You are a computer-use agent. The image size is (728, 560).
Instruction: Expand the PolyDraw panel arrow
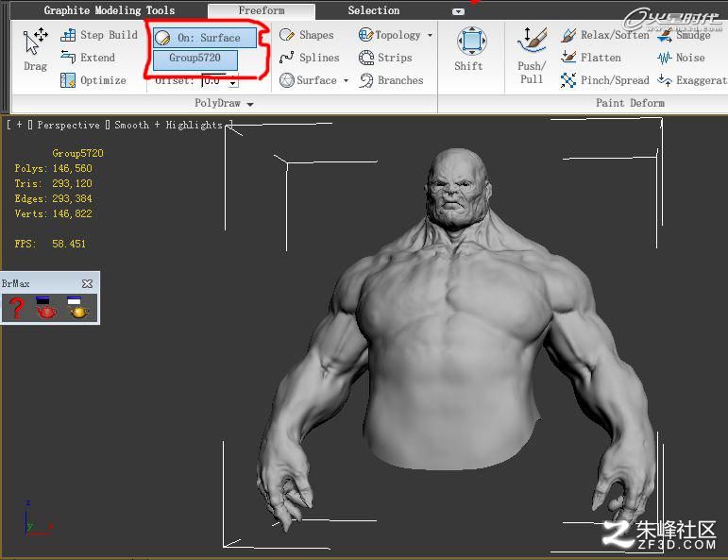pos(250,104)
